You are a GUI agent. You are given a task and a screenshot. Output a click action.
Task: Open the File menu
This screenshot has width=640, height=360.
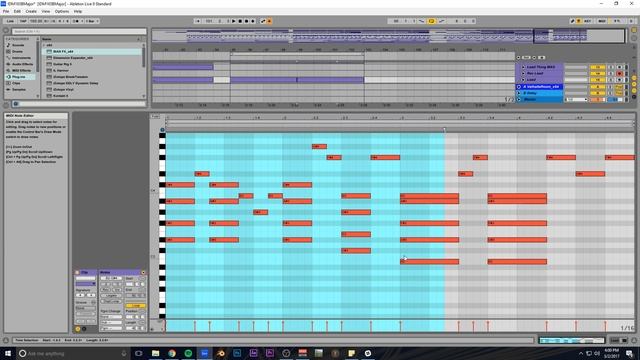click(6, 11)
